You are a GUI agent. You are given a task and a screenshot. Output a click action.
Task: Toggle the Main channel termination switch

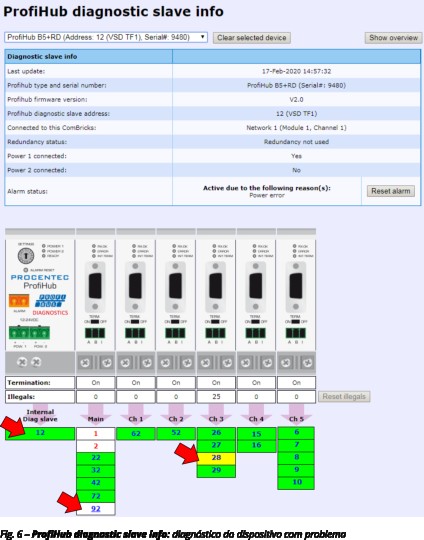tap(95, 322)
